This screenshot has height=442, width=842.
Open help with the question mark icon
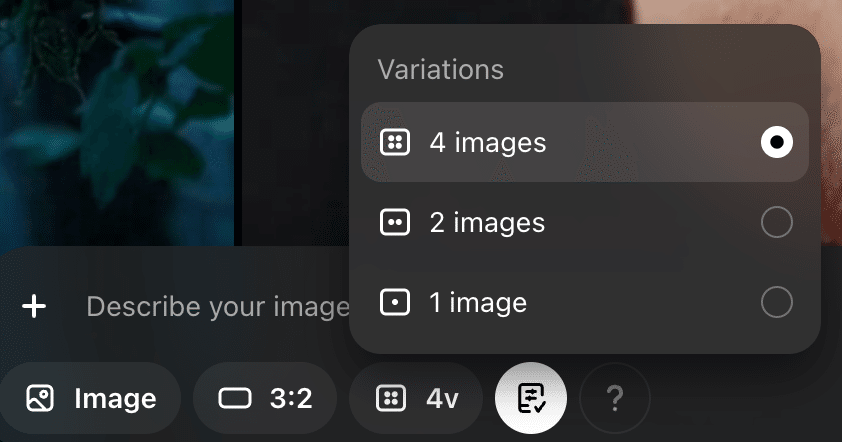615,399
